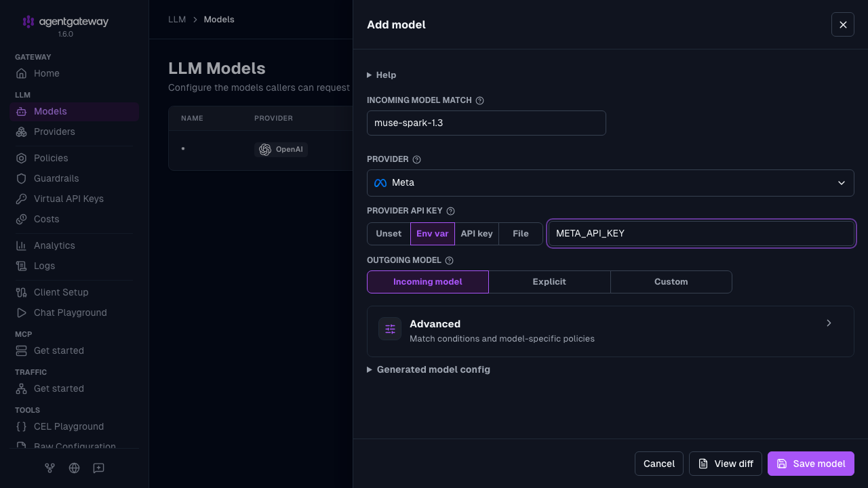Open the Provider dropdown showing Meta

pyautogui.click(x=610, y=183)
